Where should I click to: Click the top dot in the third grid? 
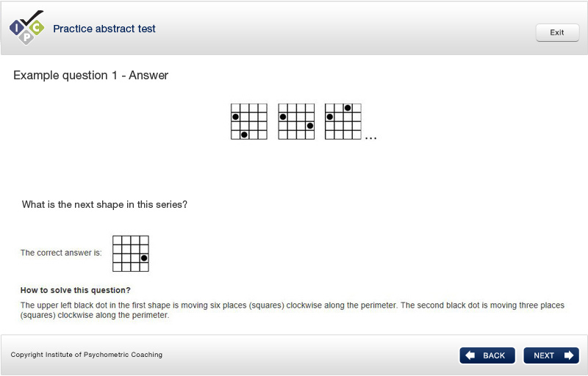pyautogui.click(x=348, y=108)
